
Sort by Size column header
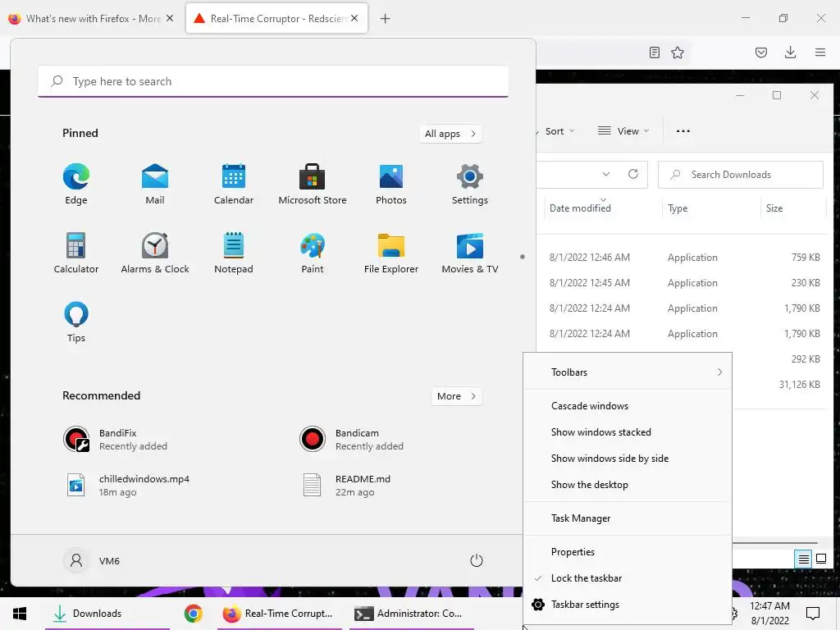(x=793, y=208)
